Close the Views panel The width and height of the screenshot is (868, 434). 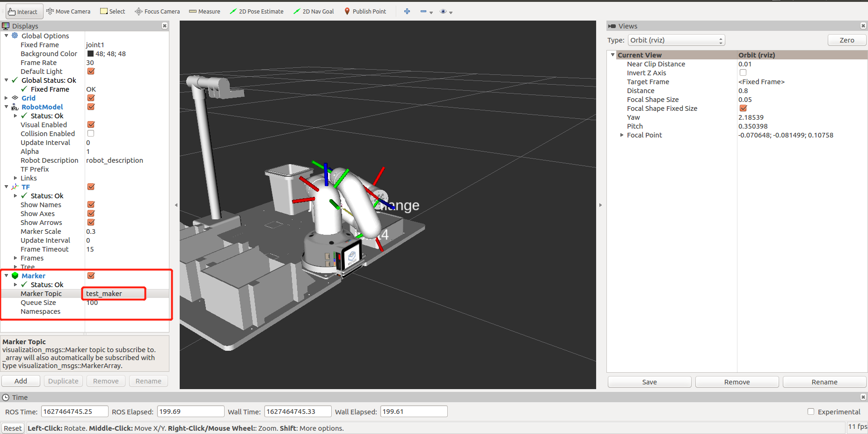pyautogui.click(x=863, y=26)
